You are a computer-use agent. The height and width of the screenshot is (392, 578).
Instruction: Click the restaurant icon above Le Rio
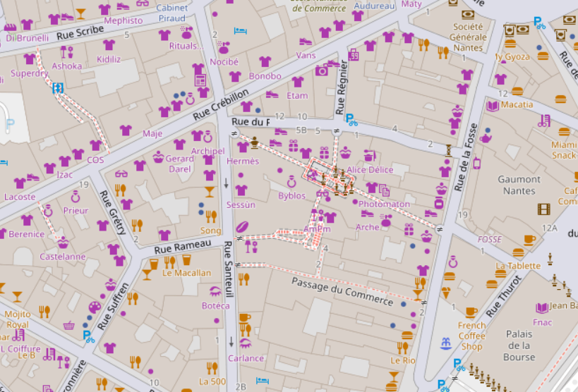pos(402,347)
